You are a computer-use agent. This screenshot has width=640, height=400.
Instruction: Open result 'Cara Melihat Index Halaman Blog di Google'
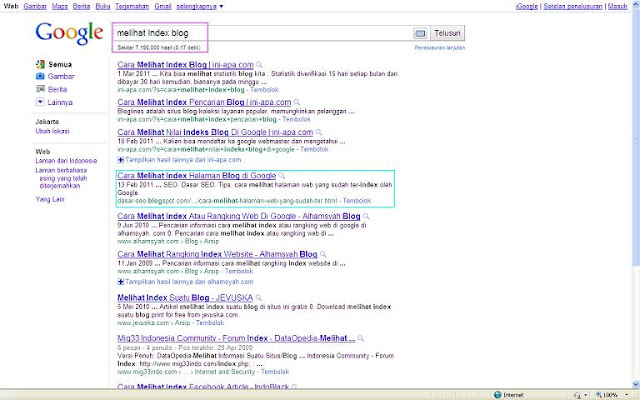tap(197, 176)
